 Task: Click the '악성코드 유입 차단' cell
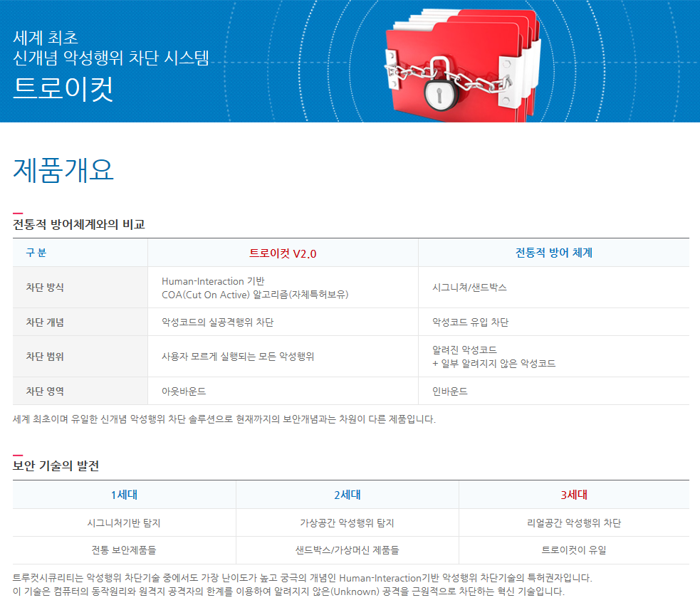(x=470, y=322)
